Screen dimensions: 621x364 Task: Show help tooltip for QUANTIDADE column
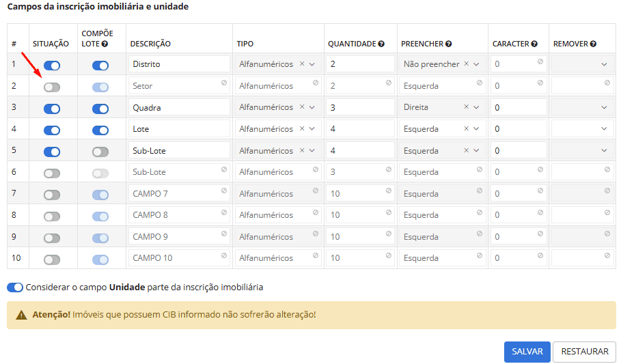tap(381, 44)
